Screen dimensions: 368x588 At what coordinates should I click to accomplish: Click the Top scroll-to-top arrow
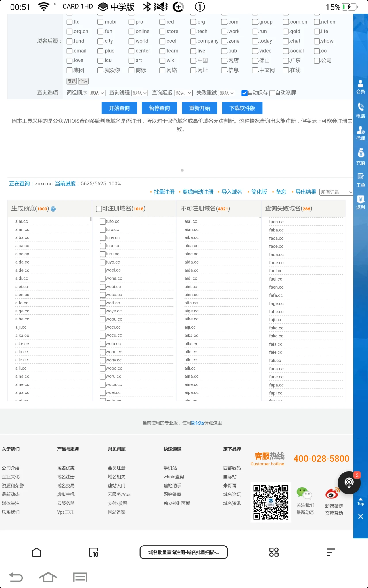pyautogui.click(x=361, y=502)
